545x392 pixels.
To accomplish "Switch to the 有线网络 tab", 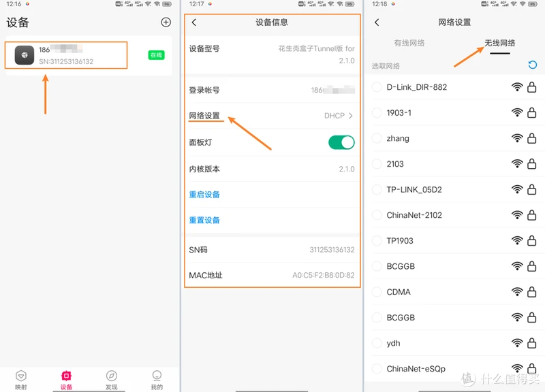I will coord(409,43).
